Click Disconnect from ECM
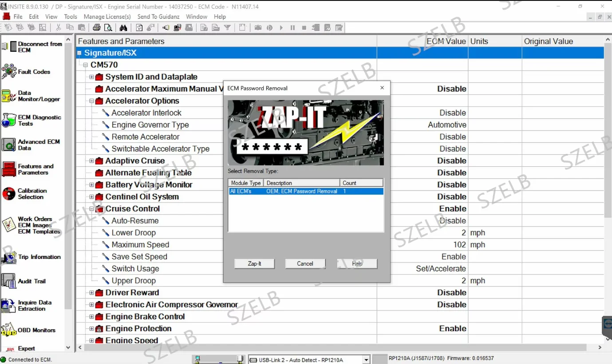 coord(32,47)
